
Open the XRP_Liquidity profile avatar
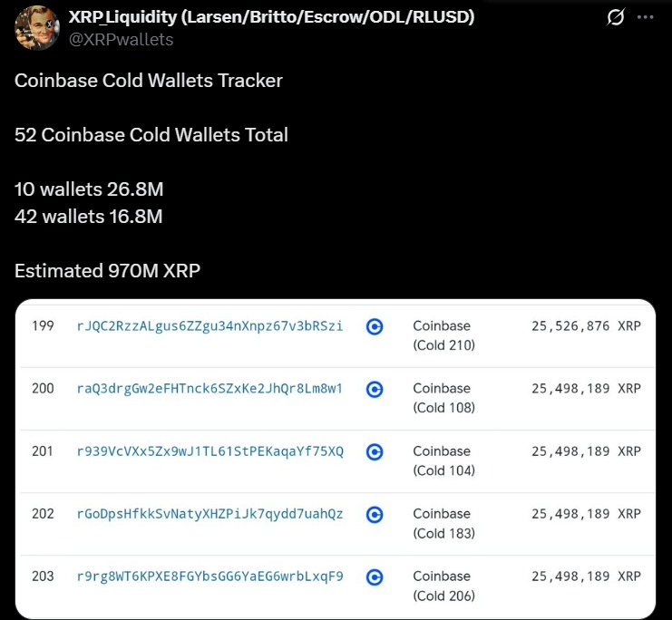pyautogui.click(x=37, y=28)
